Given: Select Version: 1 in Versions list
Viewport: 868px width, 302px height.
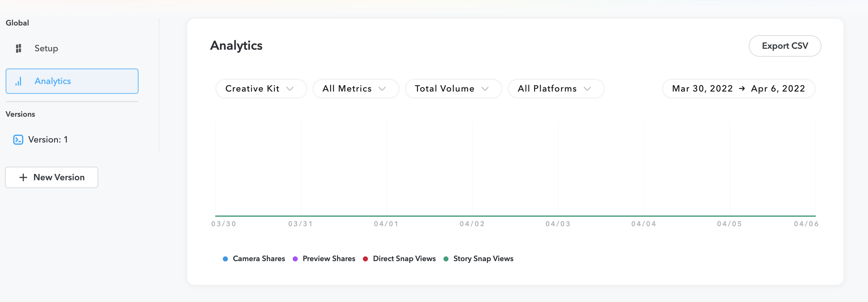Looking at the screenshot, I should click(48, 140).
